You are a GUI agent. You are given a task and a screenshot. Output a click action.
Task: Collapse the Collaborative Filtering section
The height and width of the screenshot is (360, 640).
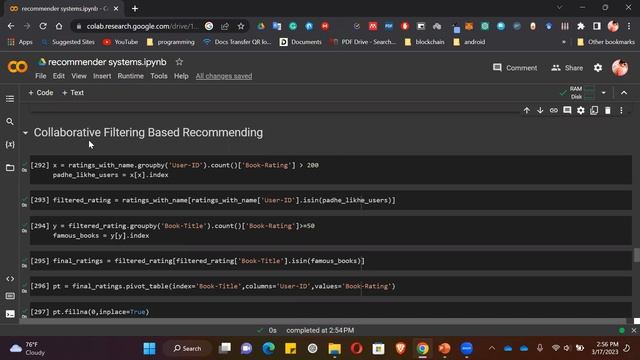click(x=25, y=133)
